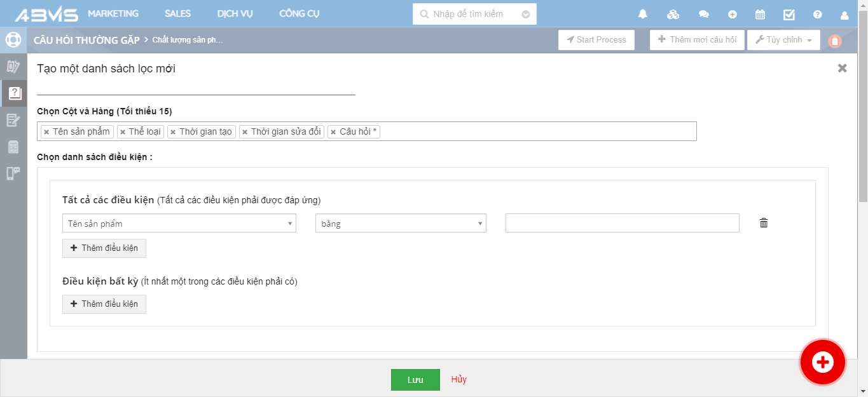Remove the 'Thể loại' column tag

(123, 132)
